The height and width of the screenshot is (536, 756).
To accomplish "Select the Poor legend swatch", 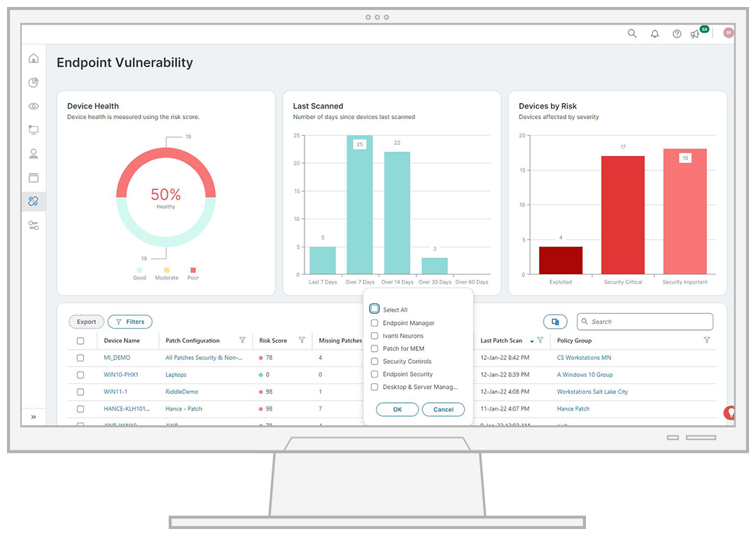I will pyautogui.click(x=193, y=270).
